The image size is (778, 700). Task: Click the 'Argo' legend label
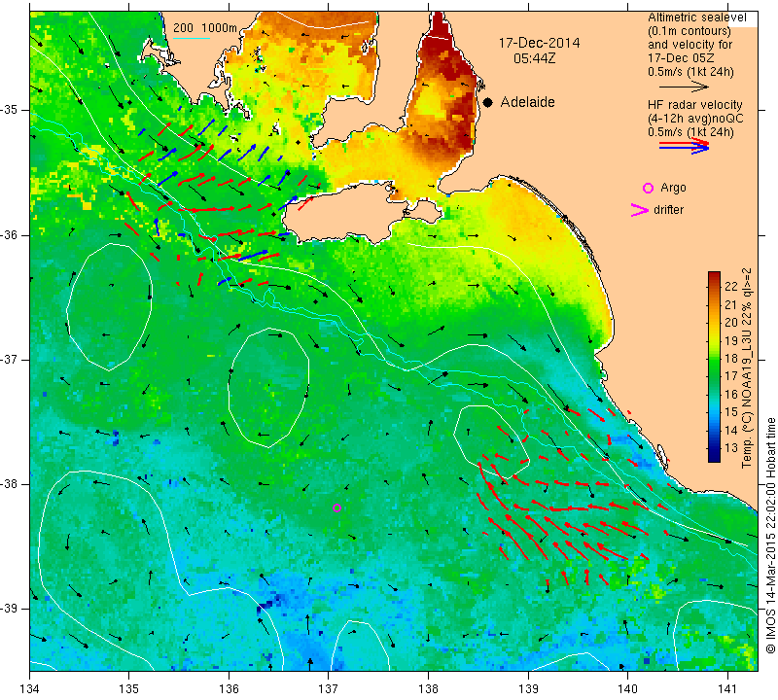(x=673, y=188)
